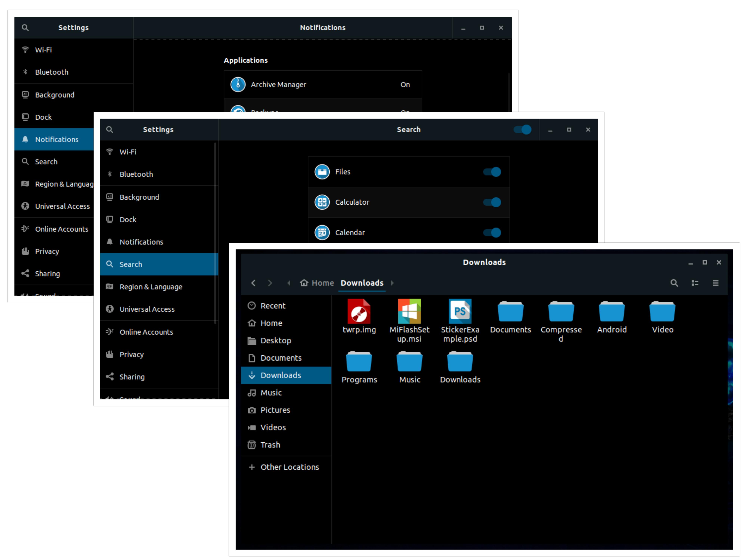Select Pictures in file manager sidebar

click(x=286, y=410)
